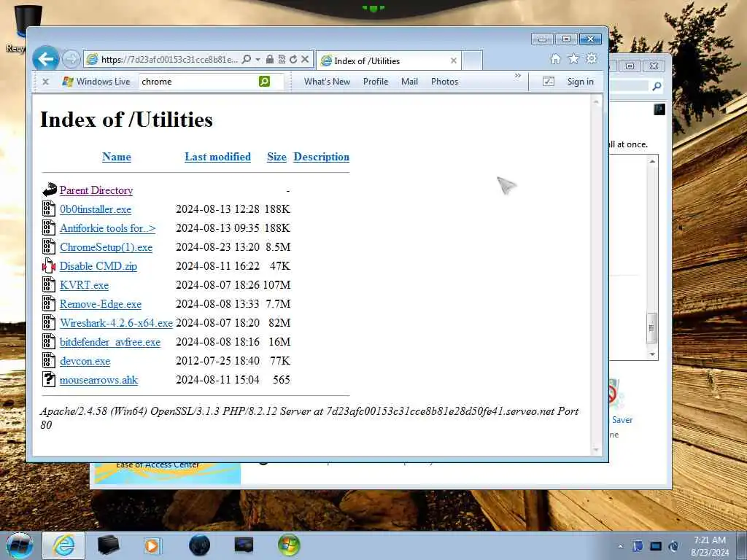This screenshot has width=747, height=560.
Task: Open the Windows Start menu orb
Action: [20, 545]
